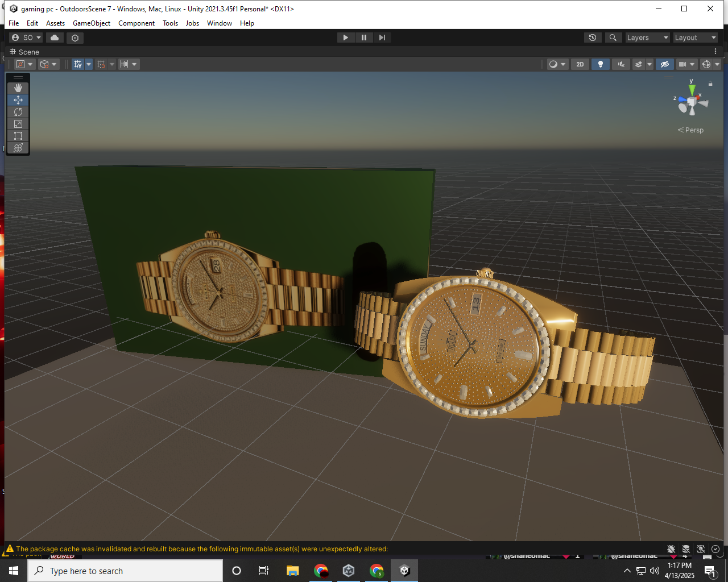Toggle hidden objects visibility eye button

click(664, 64)
